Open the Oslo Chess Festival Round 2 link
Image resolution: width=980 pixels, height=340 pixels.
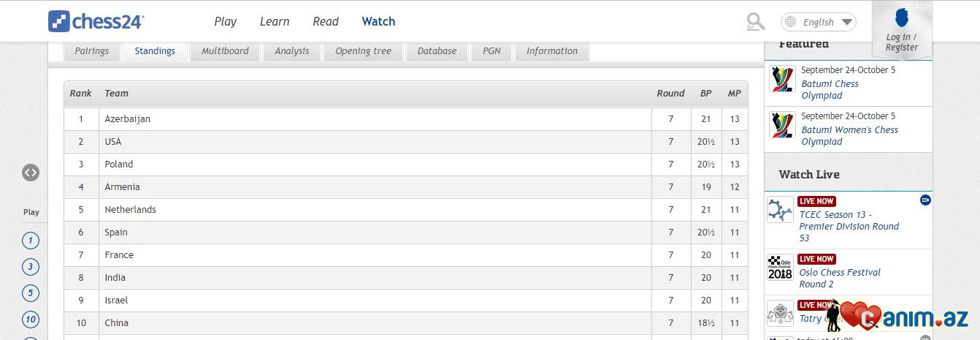click(x=840, y=278)
